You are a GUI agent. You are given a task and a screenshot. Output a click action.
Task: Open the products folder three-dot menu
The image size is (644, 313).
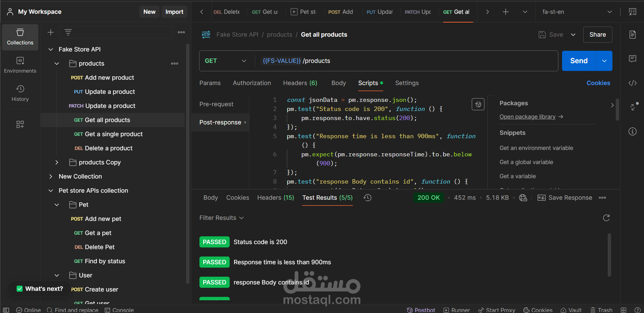[175, 64]
